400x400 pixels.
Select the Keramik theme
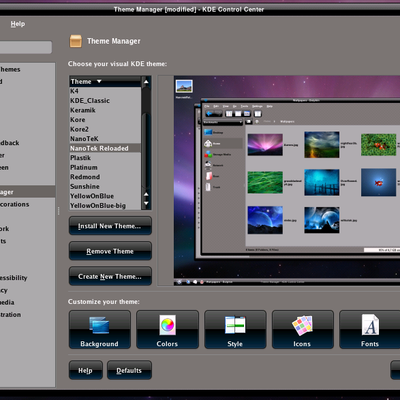pyautogui.click(x=105, y=110)
